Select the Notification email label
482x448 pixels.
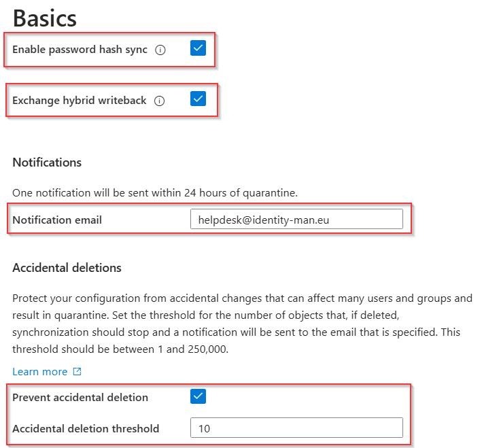(x=57, y=220)
